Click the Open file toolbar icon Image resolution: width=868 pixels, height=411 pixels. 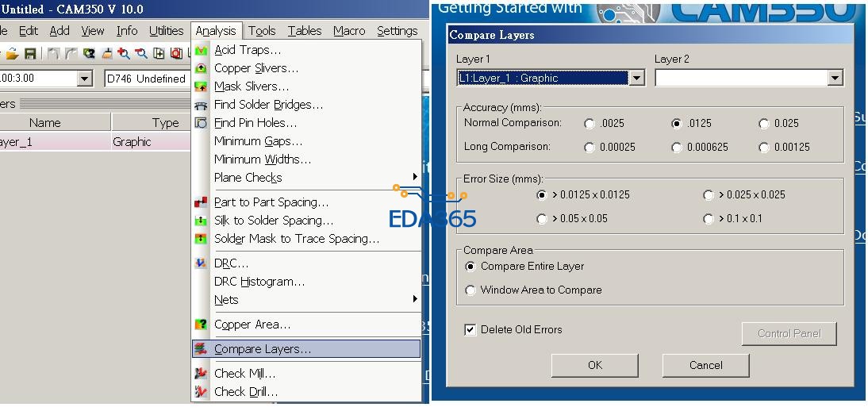(x=13, y=54)
